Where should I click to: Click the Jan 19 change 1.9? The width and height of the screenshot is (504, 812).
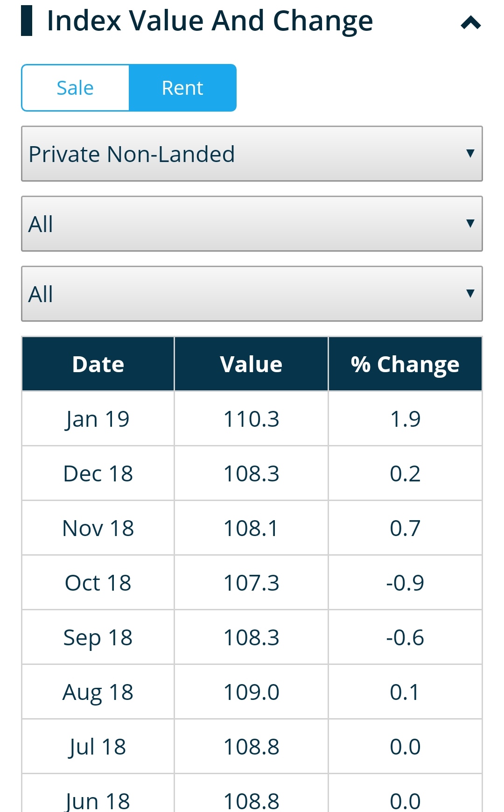[x=405, y=419]
